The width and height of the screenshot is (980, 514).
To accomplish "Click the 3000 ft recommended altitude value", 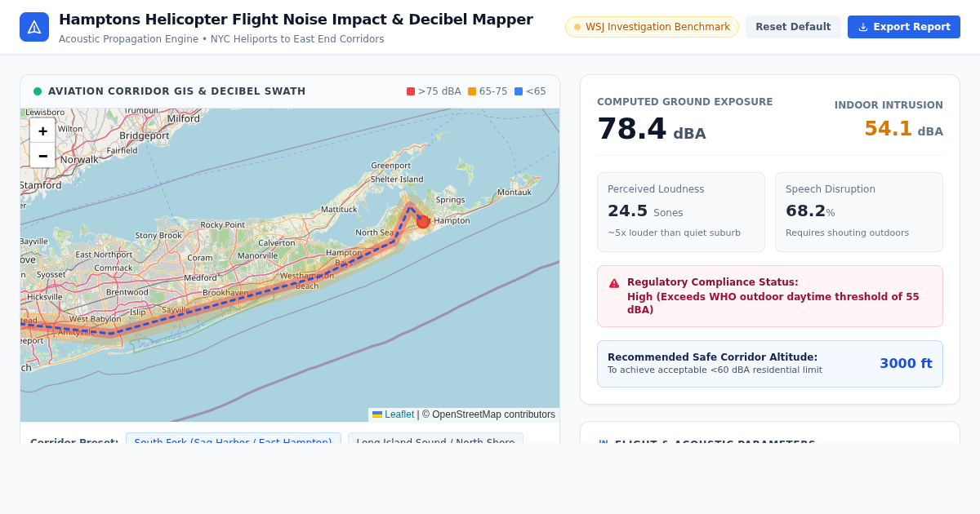I will [x=906, y=364].
